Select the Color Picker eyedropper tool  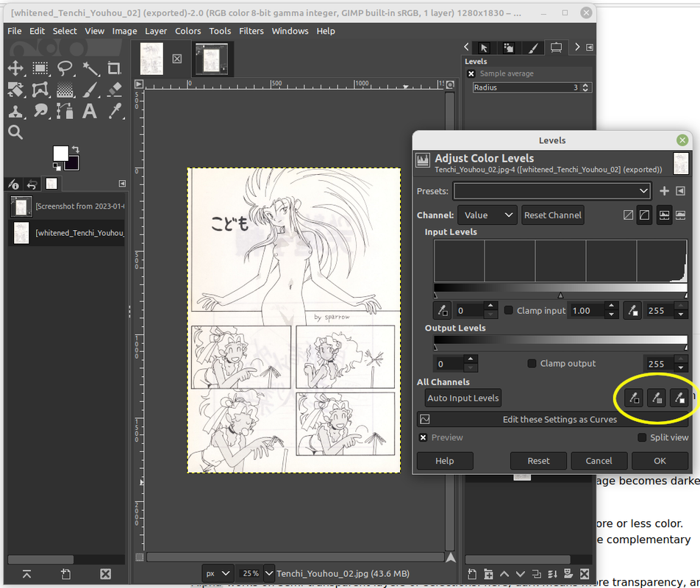[114, 111]
